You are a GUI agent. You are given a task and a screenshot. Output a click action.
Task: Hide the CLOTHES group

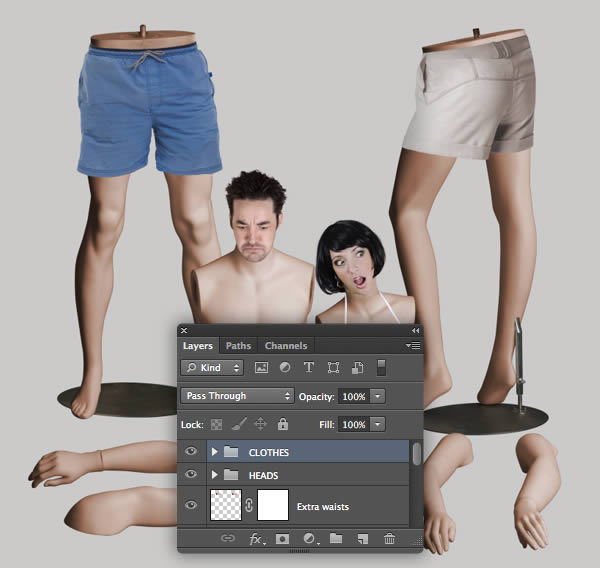191,452
